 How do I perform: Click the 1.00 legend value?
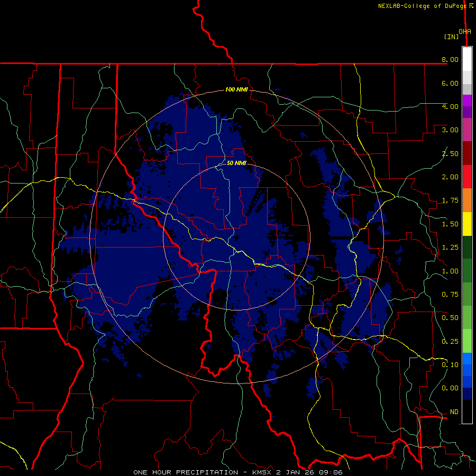click(x=450, y=271)
